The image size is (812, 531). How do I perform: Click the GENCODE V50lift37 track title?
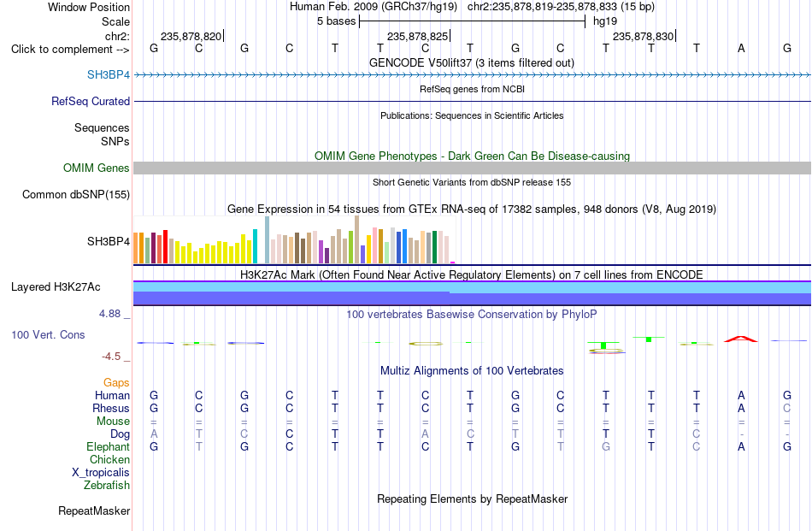click(x=471, y=62)
